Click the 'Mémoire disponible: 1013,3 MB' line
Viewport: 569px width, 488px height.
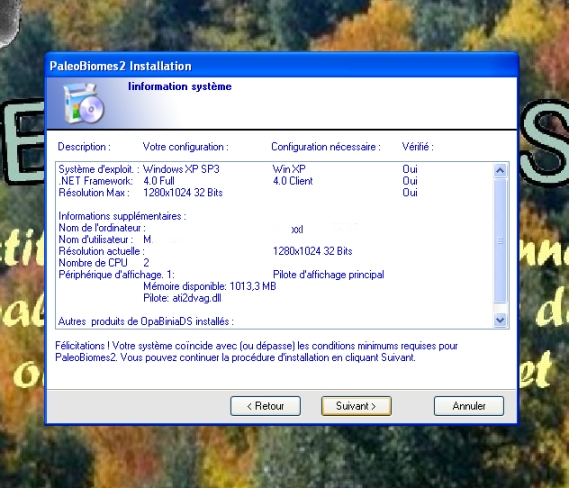coord(210,286)
